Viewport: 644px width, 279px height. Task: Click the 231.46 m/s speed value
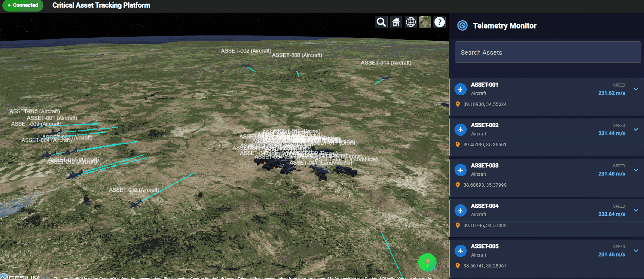612,255
